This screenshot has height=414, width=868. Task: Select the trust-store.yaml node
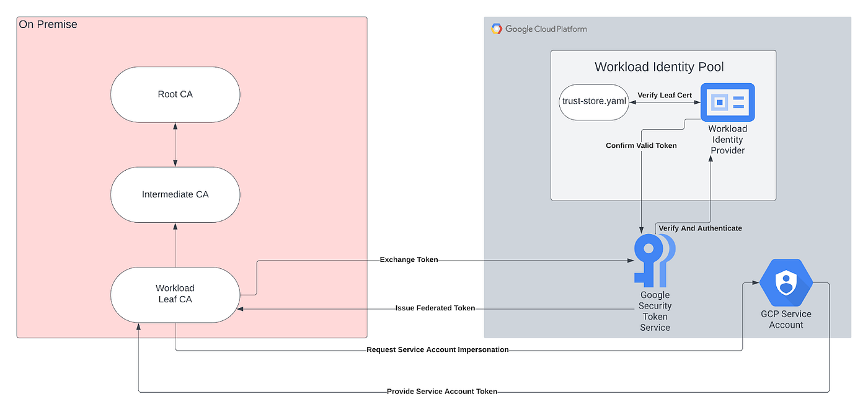tap(594, 102)
